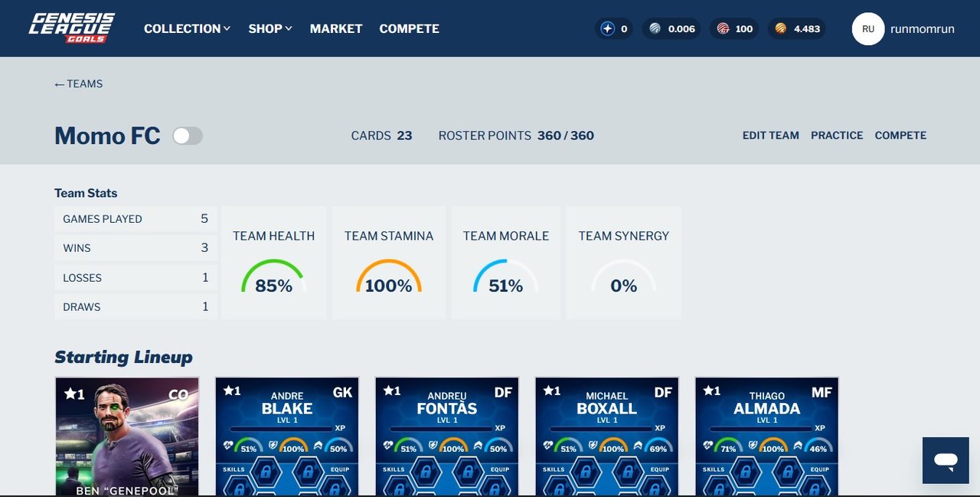980x497 pixels.
Task: Open the Ben "Genepool" coach card
Action: coord(127,437)
